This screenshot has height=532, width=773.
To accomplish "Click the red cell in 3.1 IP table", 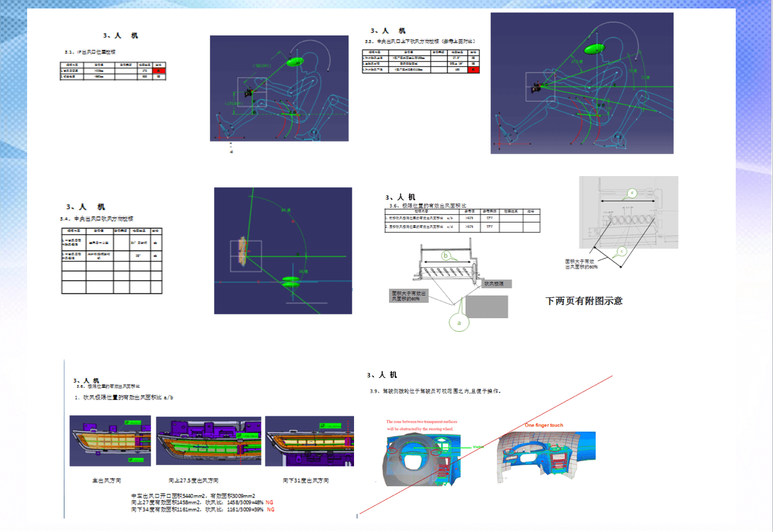I will point(159,71).
